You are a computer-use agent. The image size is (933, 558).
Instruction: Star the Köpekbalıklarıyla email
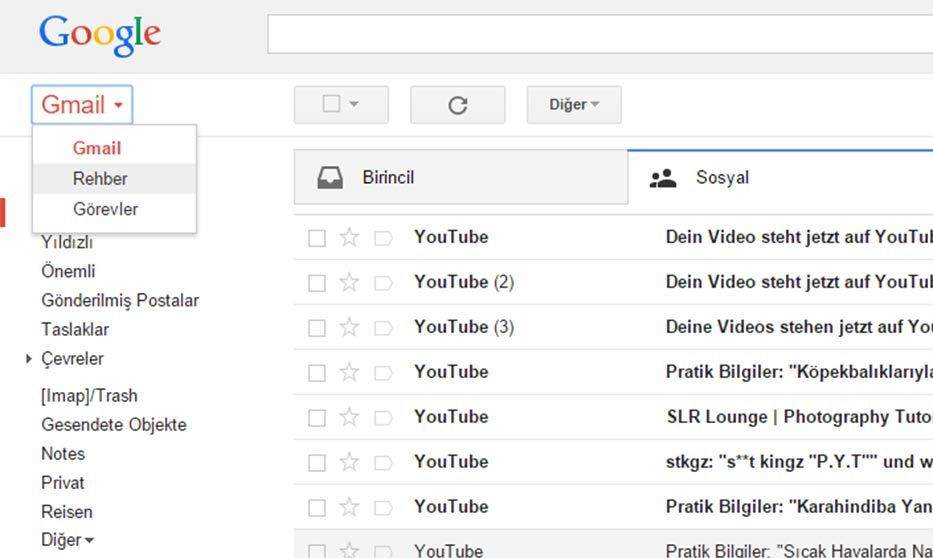[x=349, y=372]
